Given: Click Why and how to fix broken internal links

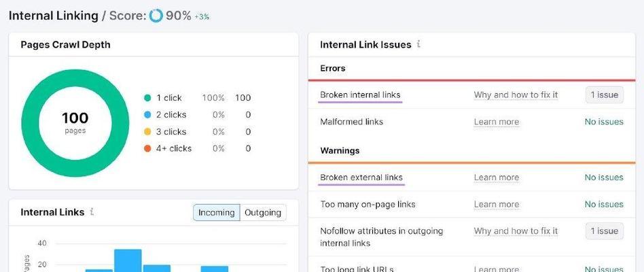Looking at the screenshot, I should (516, 95).
